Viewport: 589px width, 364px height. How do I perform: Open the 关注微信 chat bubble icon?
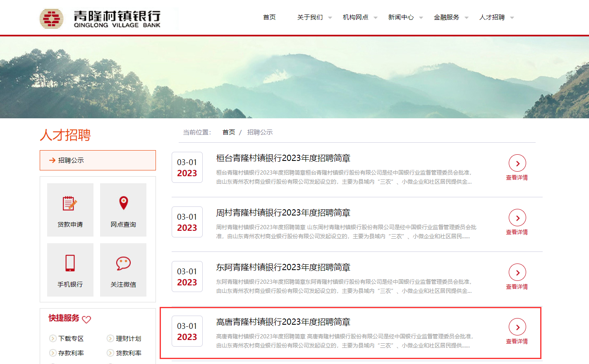point(123,263)
